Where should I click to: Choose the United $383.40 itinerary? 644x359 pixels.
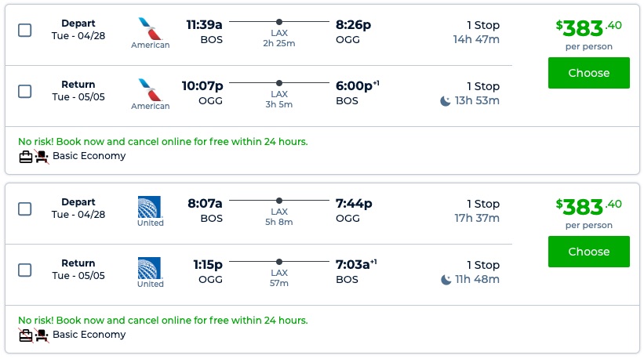(588, 252)
